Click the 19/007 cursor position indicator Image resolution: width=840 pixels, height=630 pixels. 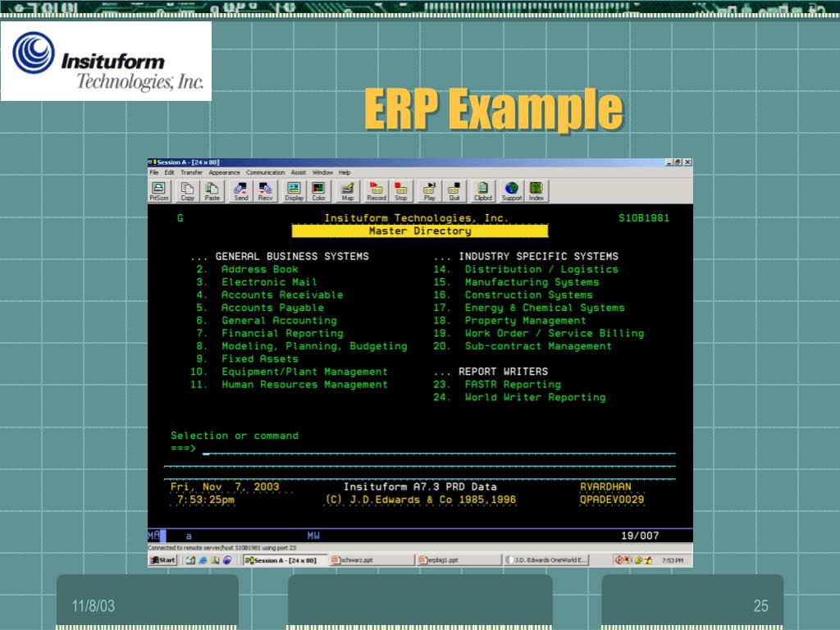640,536
